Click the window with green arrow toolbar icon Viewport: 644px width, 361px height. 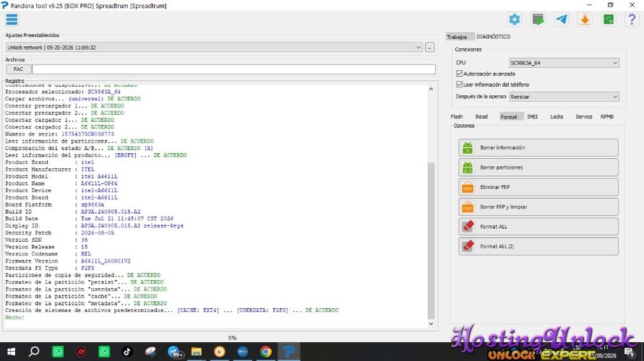538,19
